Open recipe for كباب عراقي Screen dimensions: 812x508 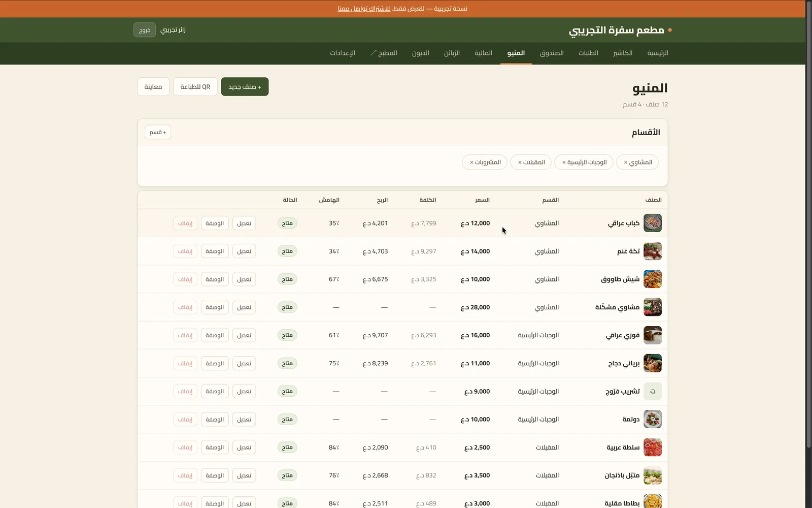click(x=215, y=223)
